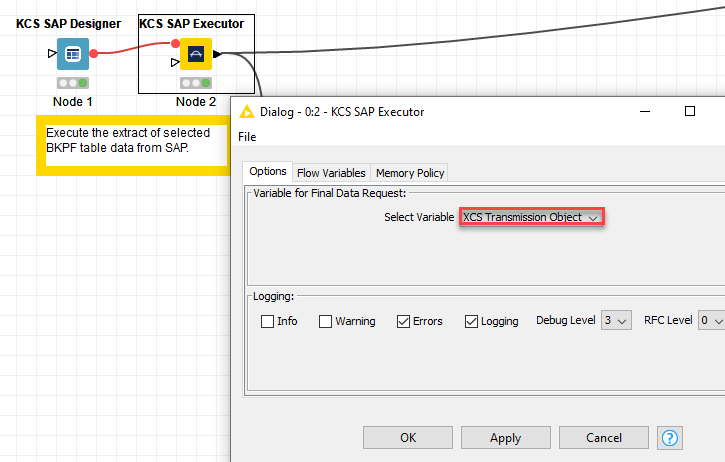Enable the Info logging checkbox

pyautogui.click(x=267, y=321)
